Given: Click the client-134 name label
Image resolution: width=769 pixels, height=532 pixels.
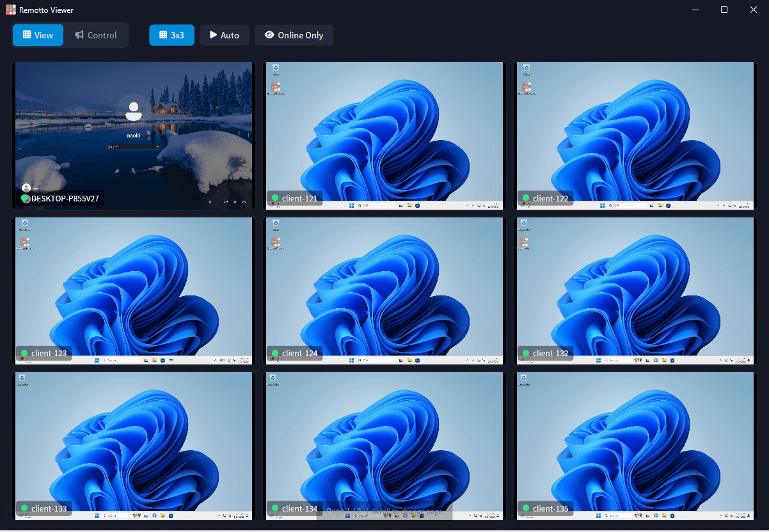Looking at the screenshot, I should (299, 509).
